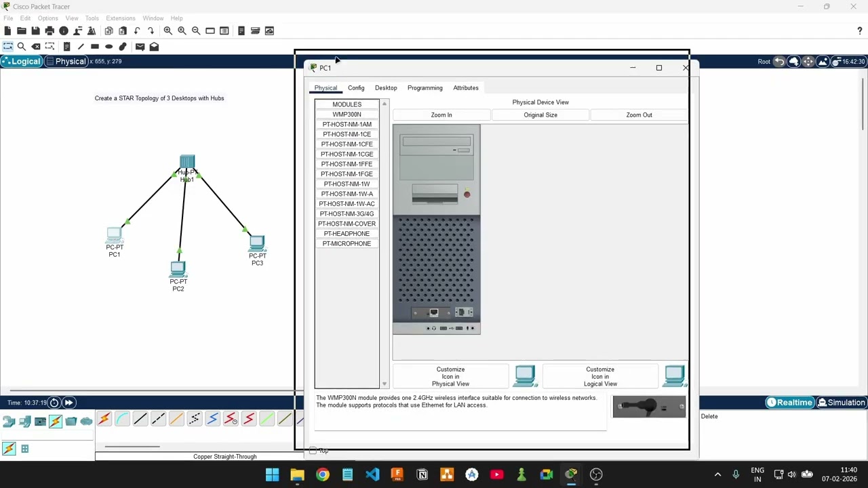Select PT-HEADPHONE module in list

pos(347,234)
